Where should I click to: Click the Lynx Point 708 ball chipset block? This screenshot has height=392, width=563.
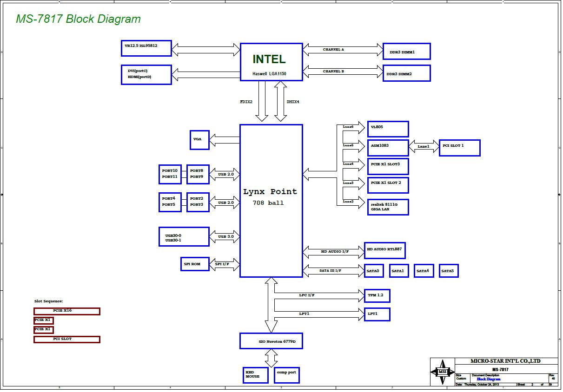(272, 201)
